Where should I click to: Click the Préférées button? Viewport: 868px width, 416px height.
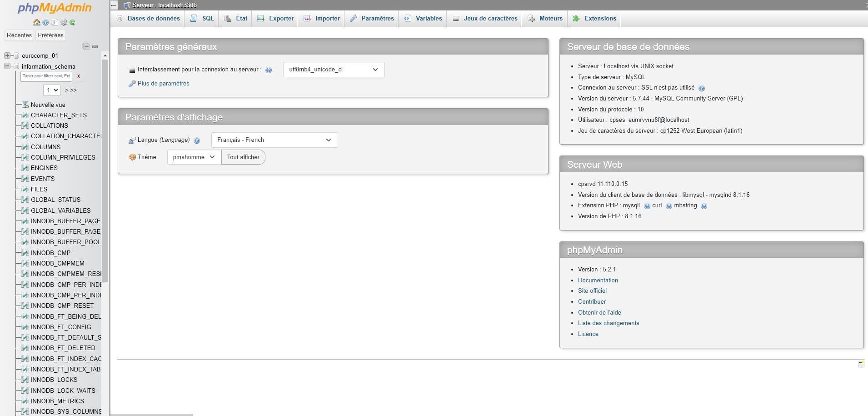pos(50,35)
